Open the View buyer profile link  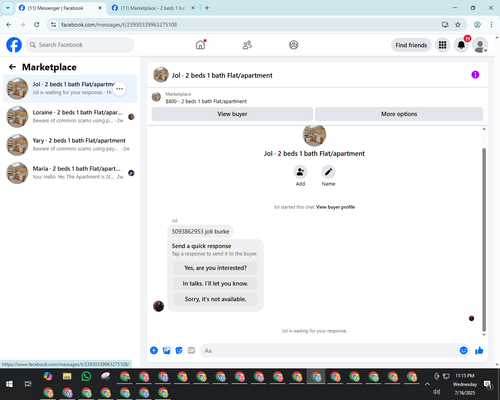point(335,207)
